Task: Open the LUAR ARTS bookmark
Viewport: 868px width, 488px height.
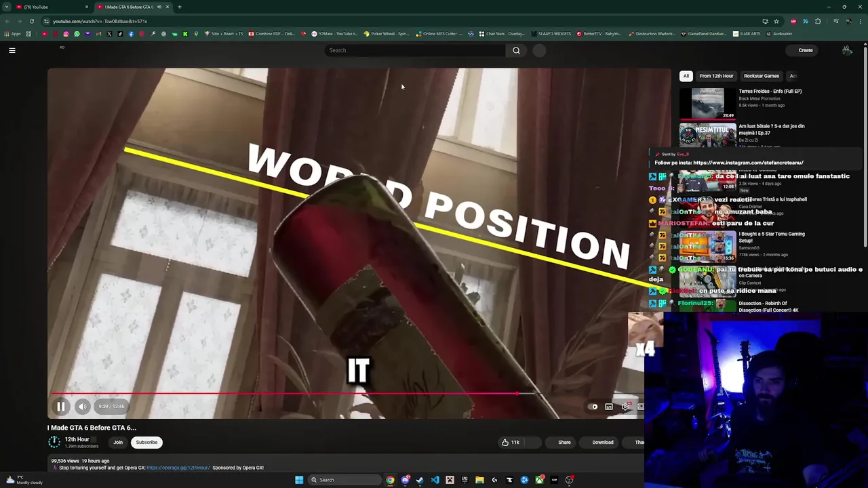Action: pyautogui.click(x=747, y=34)
